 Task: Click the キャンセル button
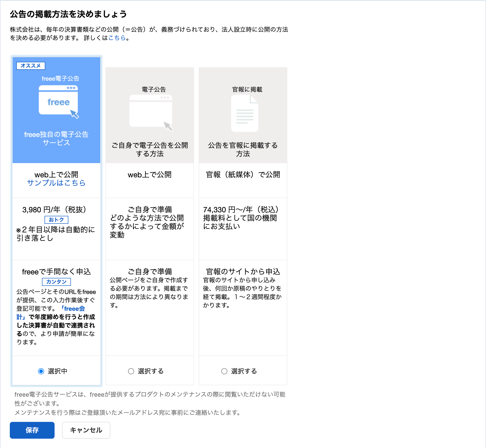(x=86, y=430)
